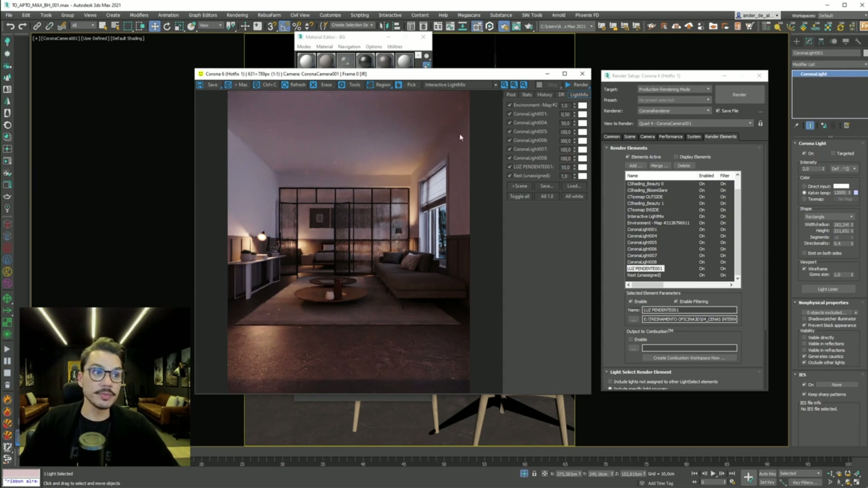The width and height of the screenshot is (868, 488).
Task: Click the Pick tool icon in VFB
Action: point(399,85)
